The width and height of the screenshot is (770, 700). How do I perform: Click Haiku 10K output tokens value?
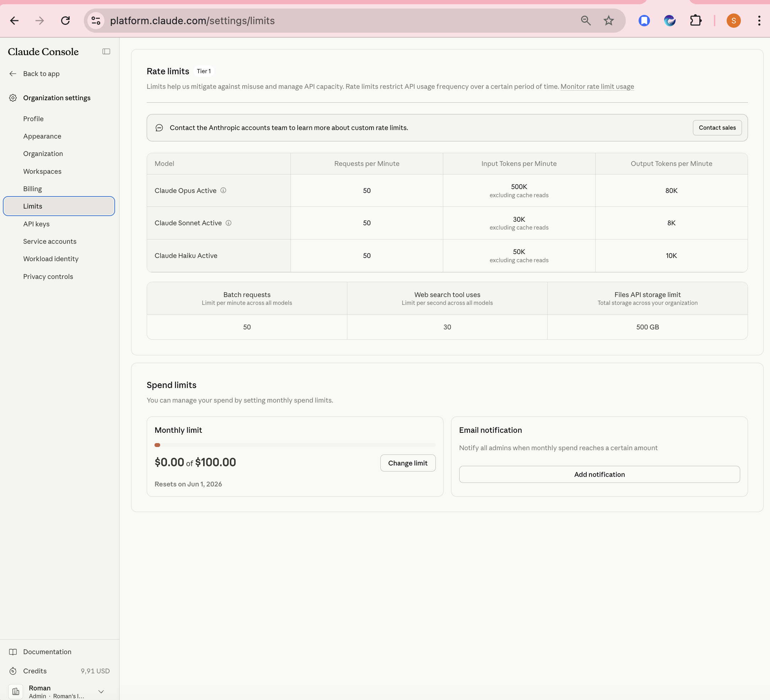671,255
